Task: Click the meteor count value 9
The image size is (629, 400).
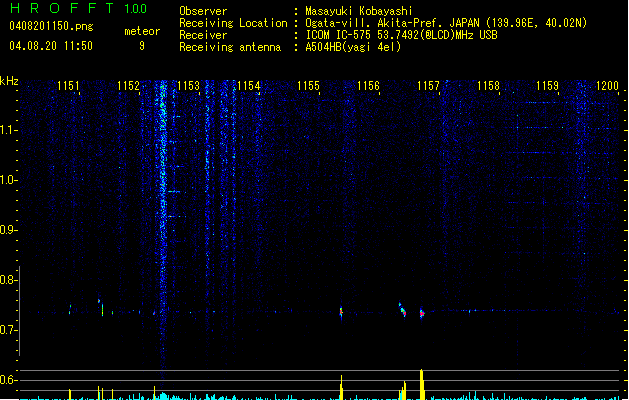Action: 142,46
